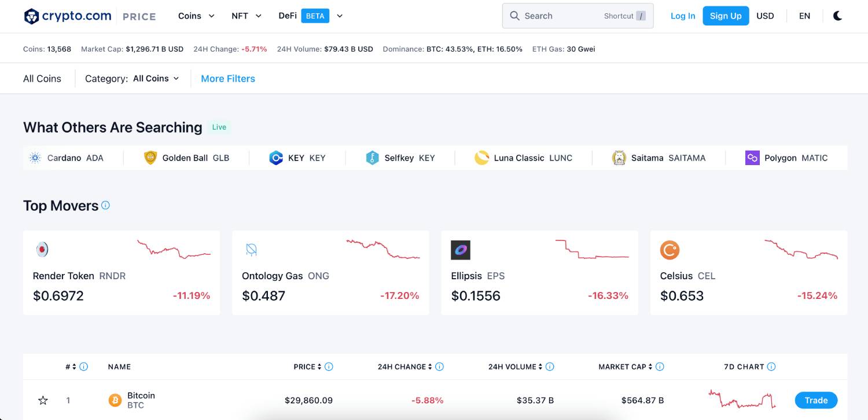Click the KEY coin blue icon
Screen dimensions: 868x420
276,158
